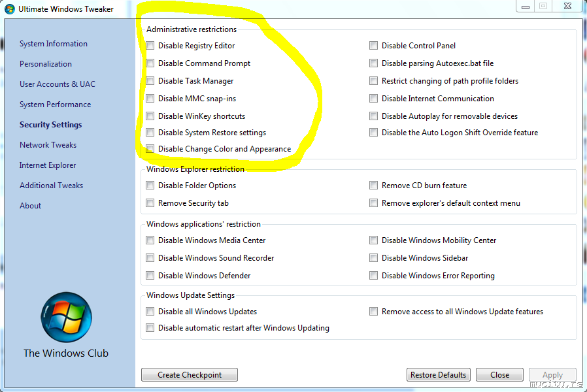Tick Disable Windows Media Center
Viewport: 587px width, 392px height.
[150, 240]
